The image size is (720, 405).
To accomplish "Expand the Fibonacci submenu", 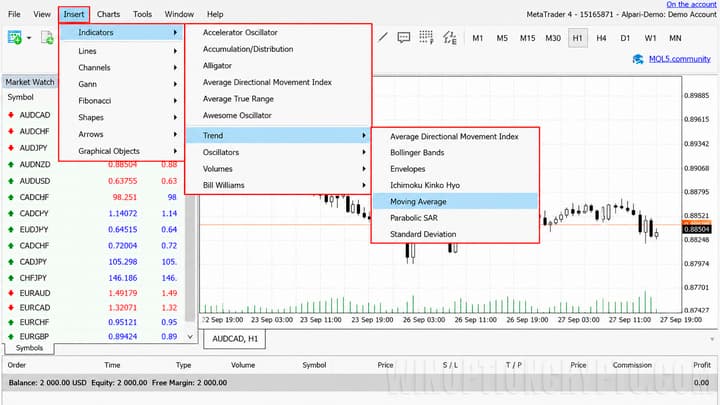I will click(122, 101).
